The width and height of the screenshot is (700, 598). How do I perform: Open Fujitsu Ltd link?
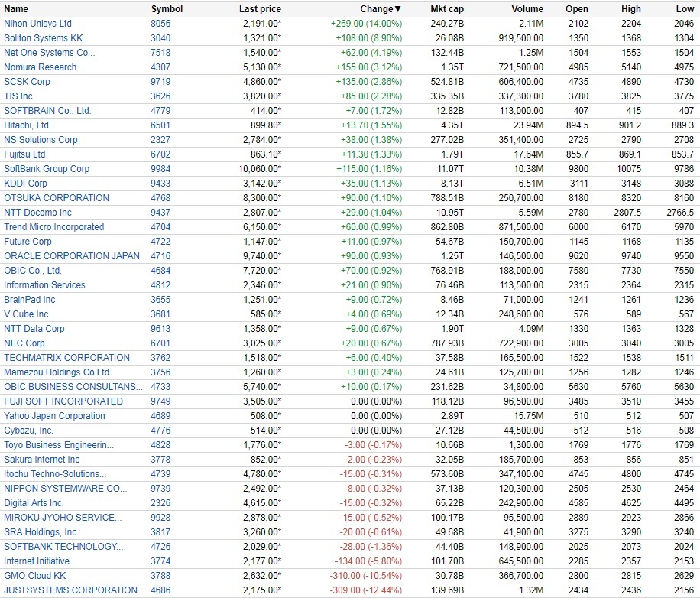coord(24,154)
